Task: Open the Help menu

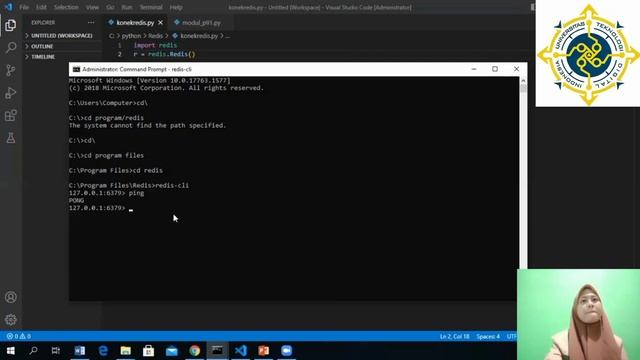Action: click(176, 7)
